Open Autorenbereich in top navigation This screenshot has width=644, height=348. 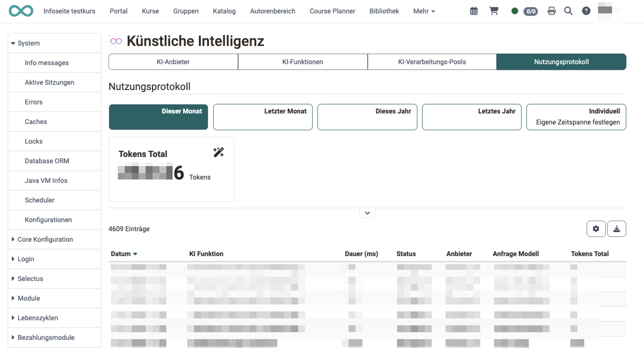tap(273, 11)
